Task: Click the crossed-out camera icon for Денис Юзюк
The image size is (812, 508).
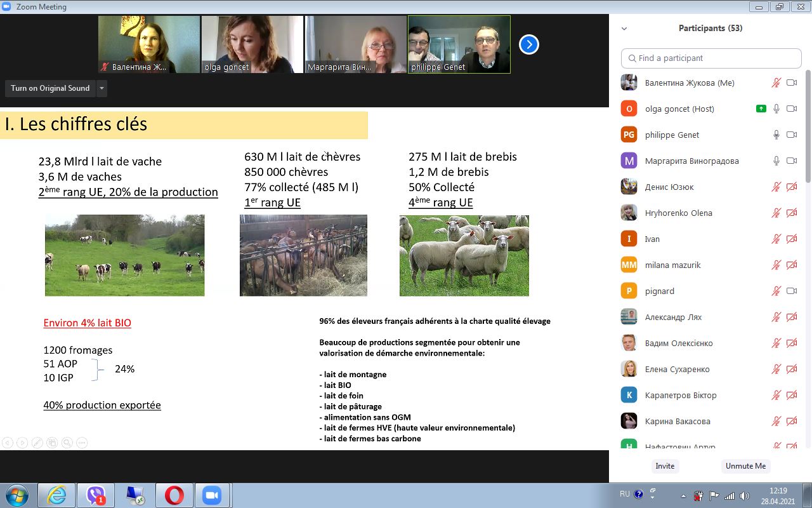Action: pyautogui.click(x=791, y=187)
